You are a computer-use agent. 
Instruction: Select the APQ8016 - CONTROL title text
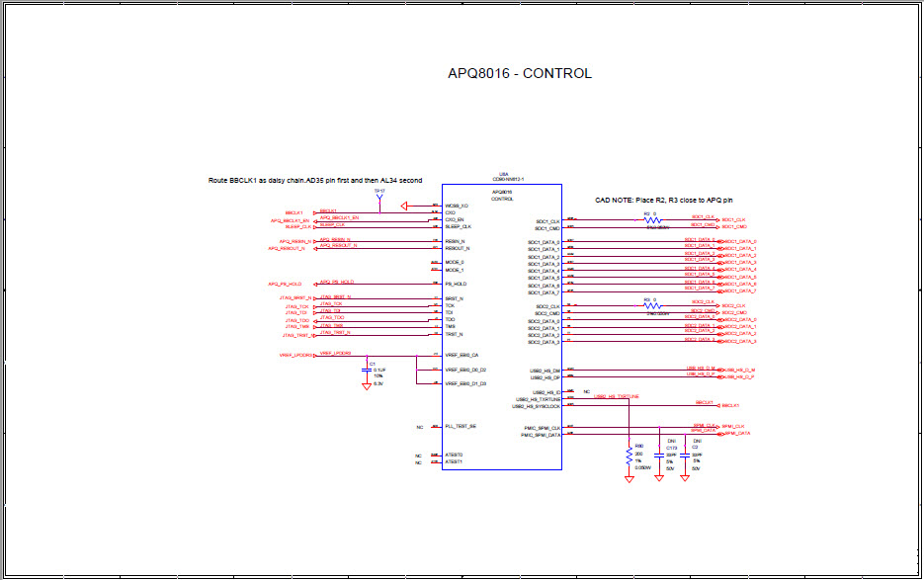click(521, 72)
